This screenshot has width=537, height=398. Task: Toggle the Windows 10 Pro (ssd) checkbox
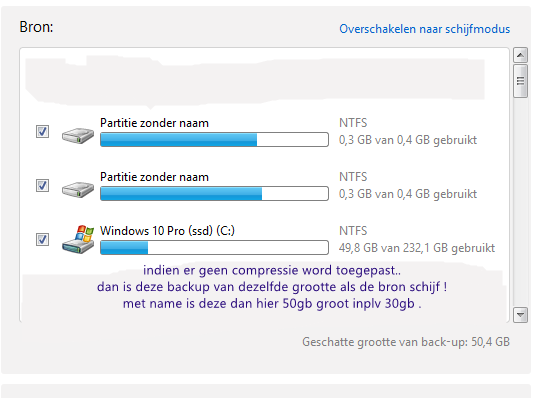click(x=42, y=239)
